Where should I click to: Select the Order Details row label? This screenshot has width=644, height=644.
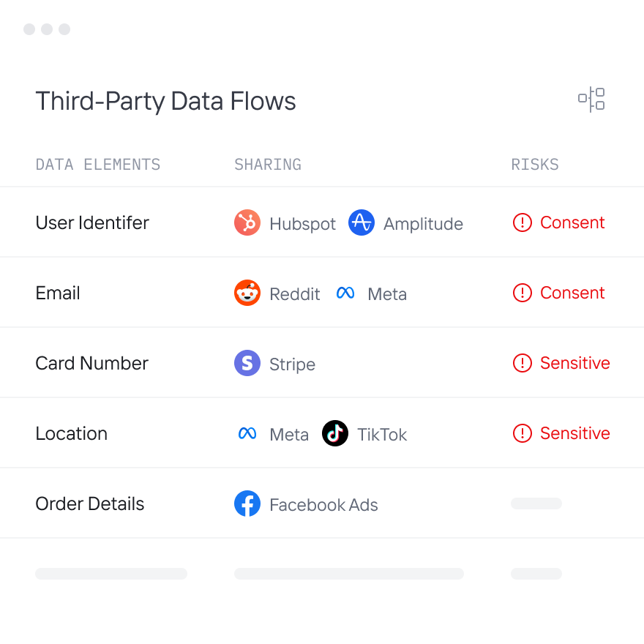tap(90, 504)
